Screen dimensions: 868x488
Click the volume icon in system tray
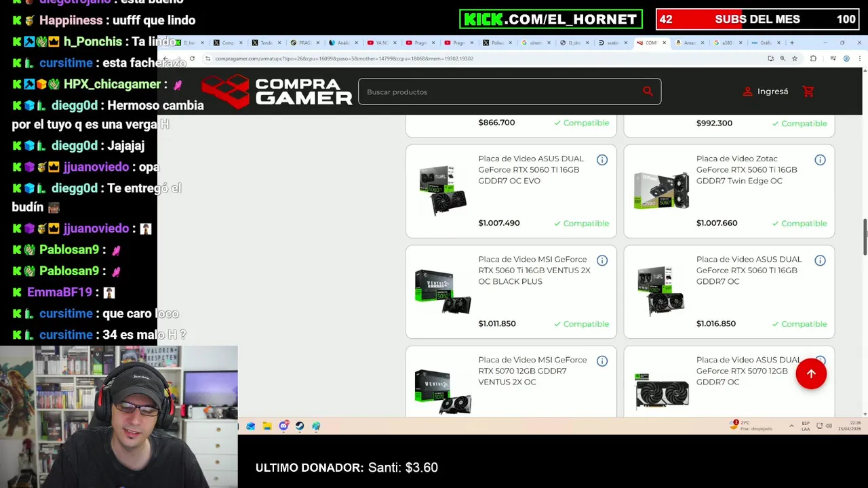pos(829,426)
